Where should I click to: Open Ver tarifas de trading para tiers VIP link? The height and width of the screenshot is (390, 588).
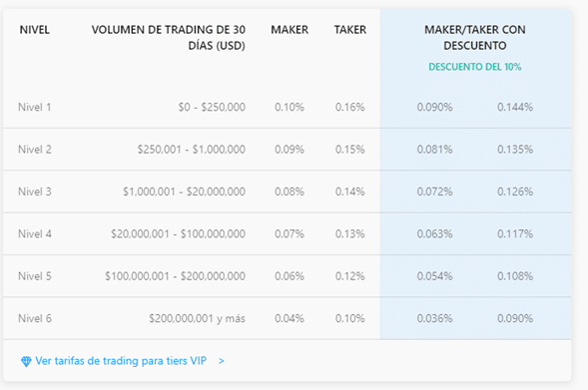[121, 361]
